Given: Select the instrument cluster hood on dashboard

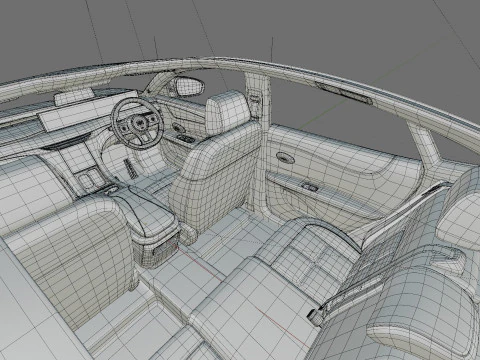Looking at the screenshot, I should [74, 96].
